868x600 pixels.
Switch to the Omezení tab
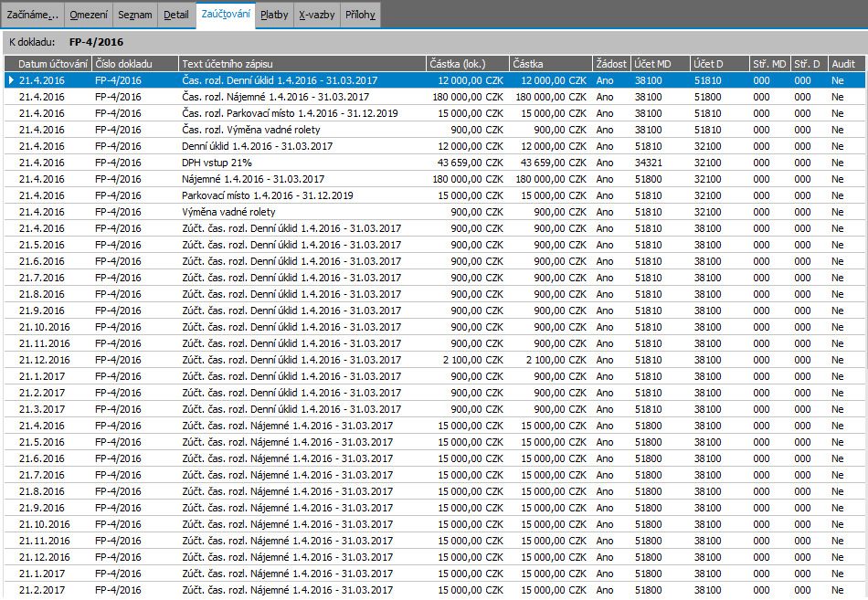(x=89, y=15)
